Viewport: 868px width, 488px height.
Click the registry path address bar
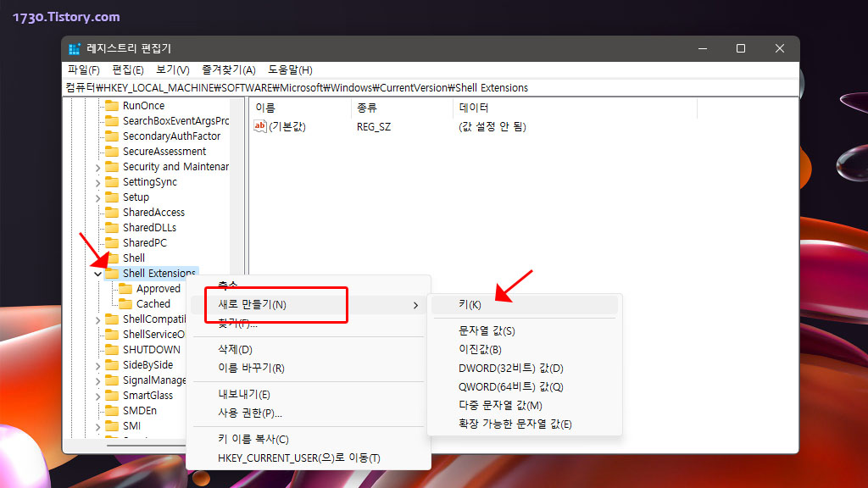[x=431, y=88]
